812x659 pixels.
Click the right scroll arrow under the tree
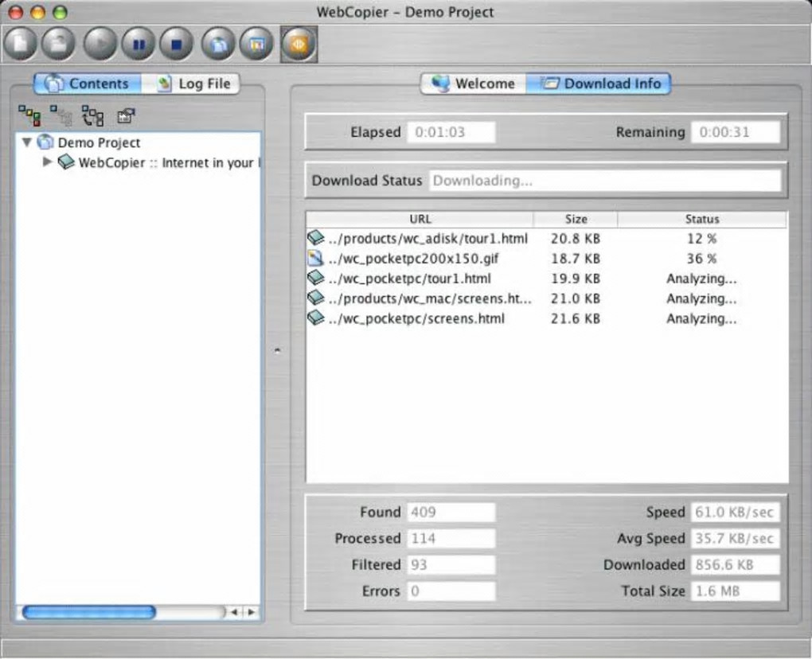(251, 612)
